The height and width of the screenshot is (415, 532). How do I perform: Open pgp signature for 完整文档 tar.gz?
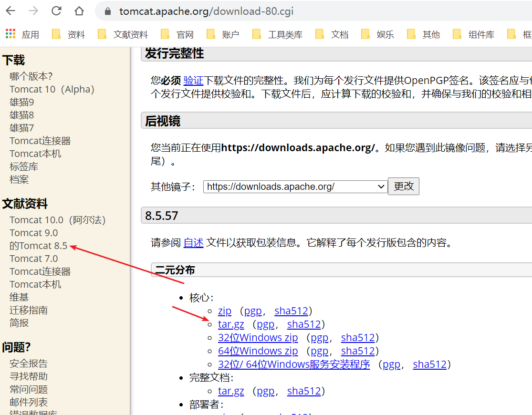[265, 392]
